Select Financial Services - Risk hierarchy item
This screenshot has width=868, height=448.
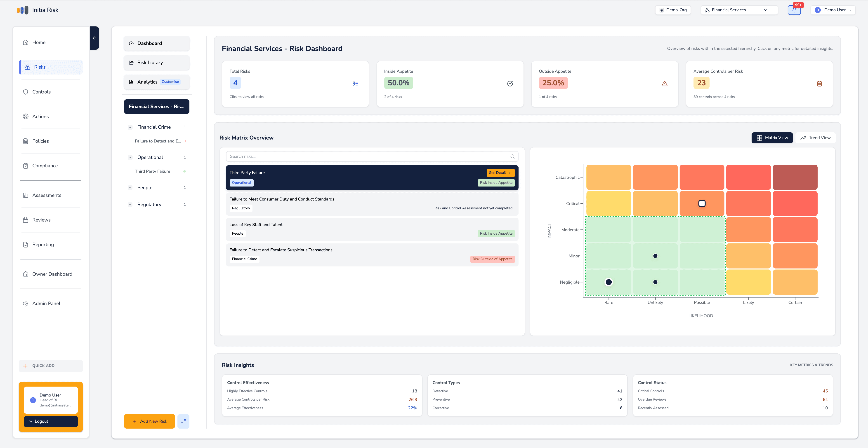[x=157, y=106]
